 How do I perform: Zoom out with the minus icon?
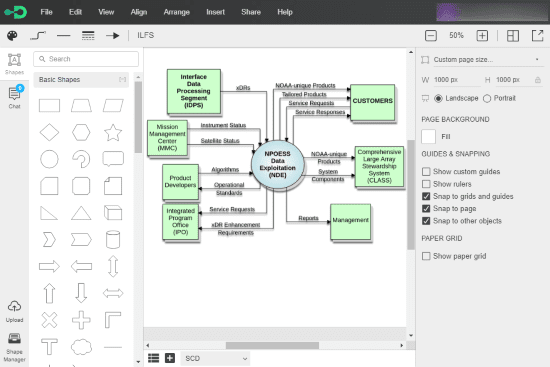431,35
